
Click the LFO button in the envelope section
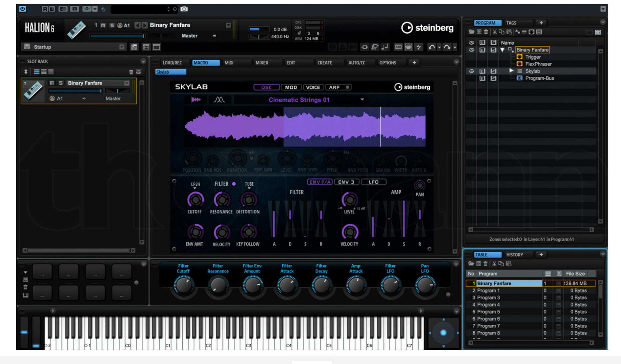click(x=373, y=182)
